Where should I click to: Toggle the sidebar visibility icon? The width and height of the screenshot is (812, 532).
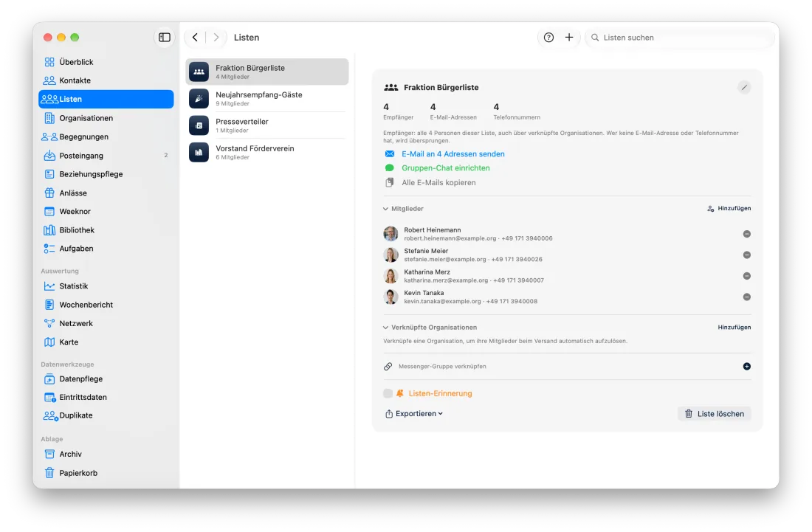point(164,37)
